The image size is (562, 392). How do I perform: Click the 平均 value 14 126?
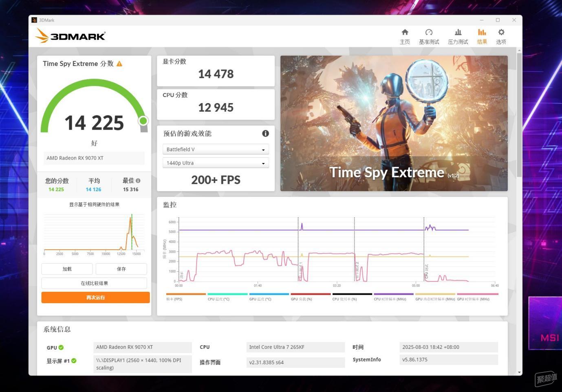click(x=93, y=189)
